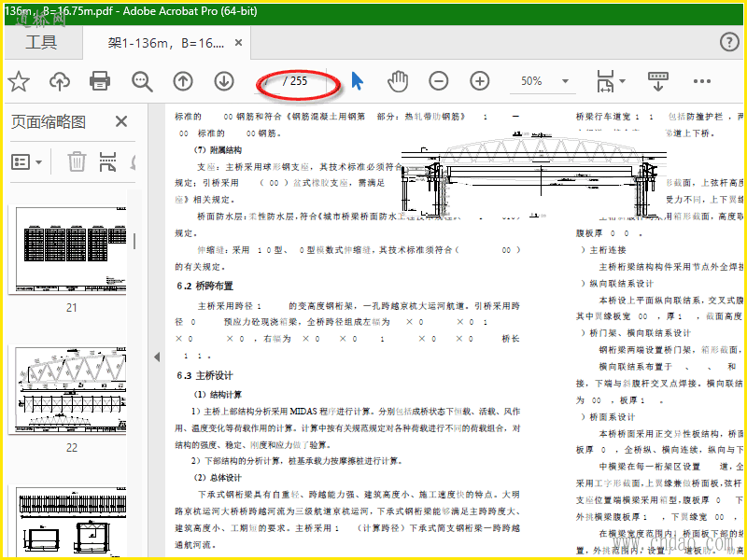This screenshot has width=747, height=560.
Task: Click the (2) 总体设计 subheading
Action: tap(218, 478)
